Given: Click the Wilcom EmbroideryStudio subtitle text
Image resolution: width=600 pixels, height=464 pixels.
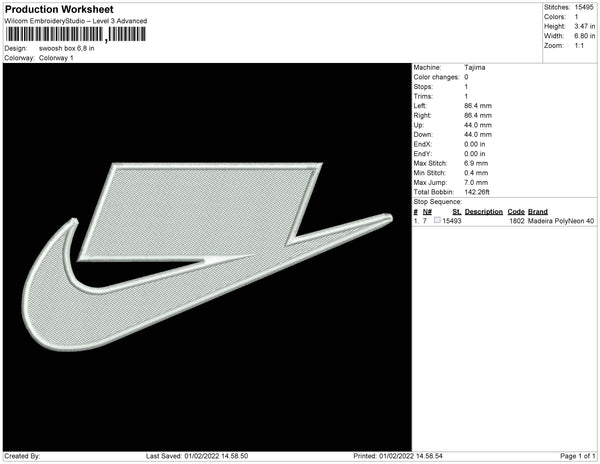Looking at the screenshot, I should pos(75,21).
